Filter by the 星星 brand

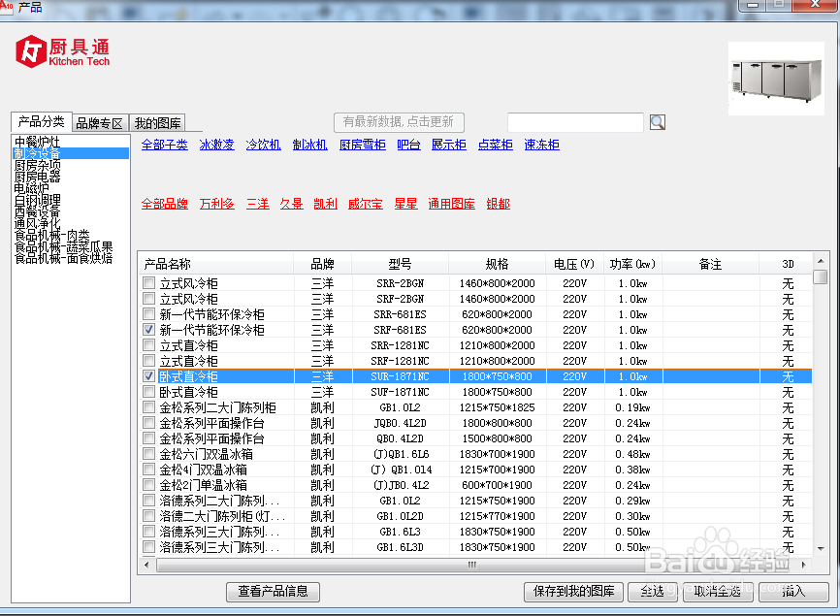pos(405,204)
